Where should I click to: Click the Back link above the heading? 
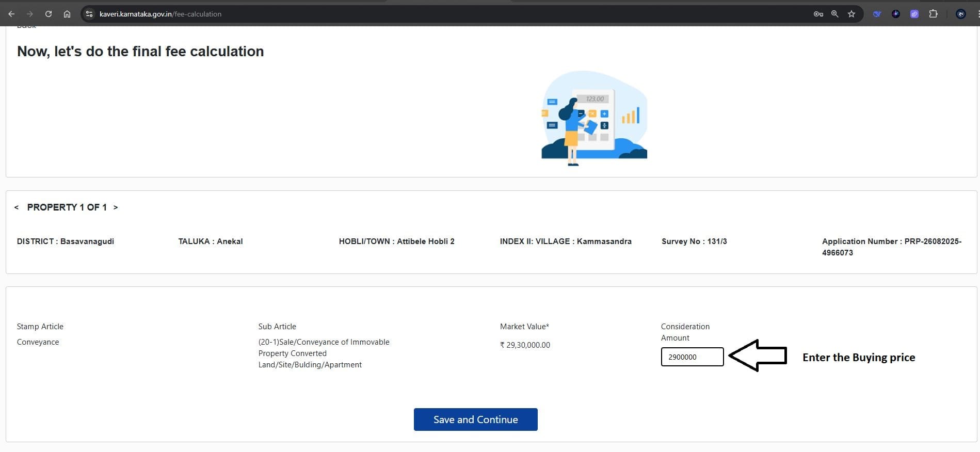point(26,26)
